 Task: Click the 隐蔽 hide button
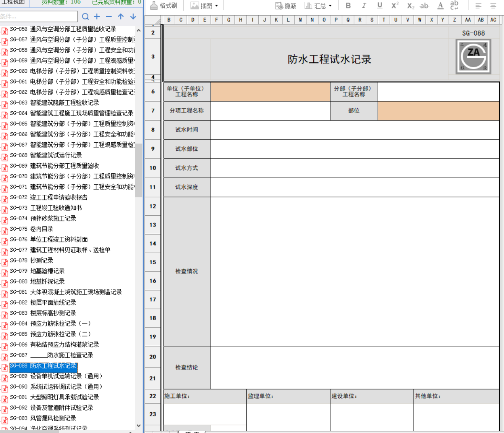click(286, 6)
